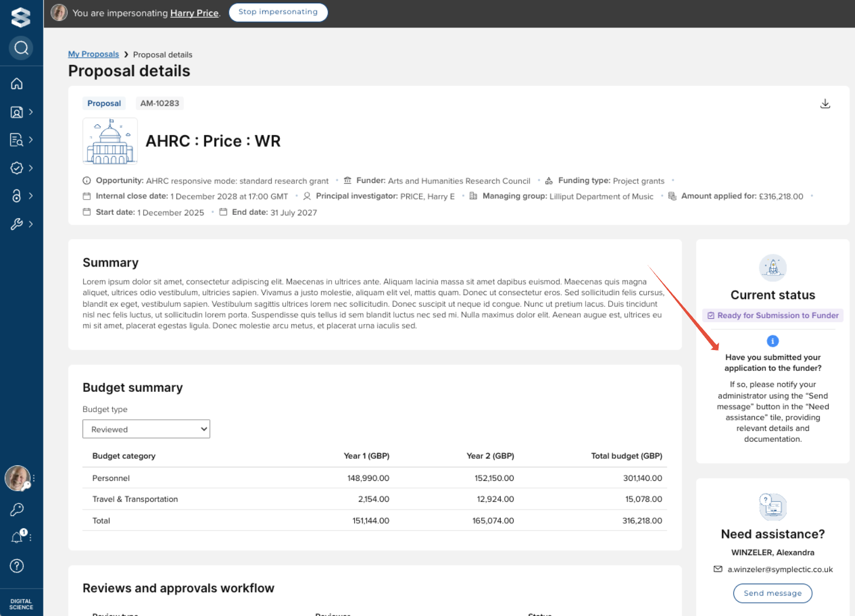Viewport: 855px width, 616px height.
Task: Click the Symplectic logo at top left
Action: click(x=21, y=17)
